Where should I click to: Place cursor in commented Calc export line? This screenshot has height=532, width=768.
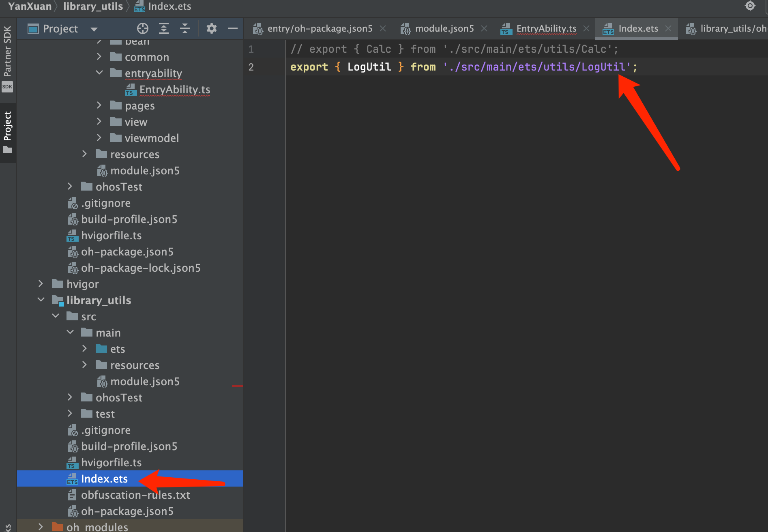coord(454,49)
